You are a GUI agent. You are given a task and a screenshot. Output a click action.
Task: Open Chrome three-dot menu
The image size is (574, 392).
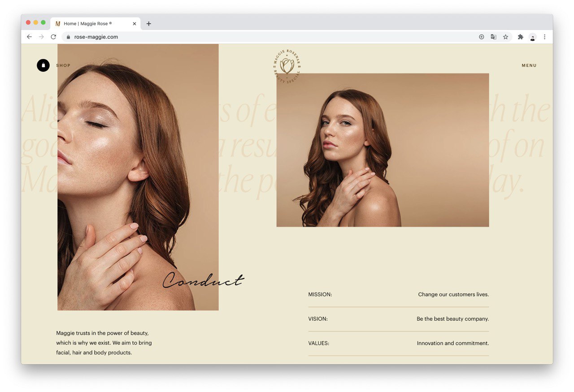[x=545, y=37]
